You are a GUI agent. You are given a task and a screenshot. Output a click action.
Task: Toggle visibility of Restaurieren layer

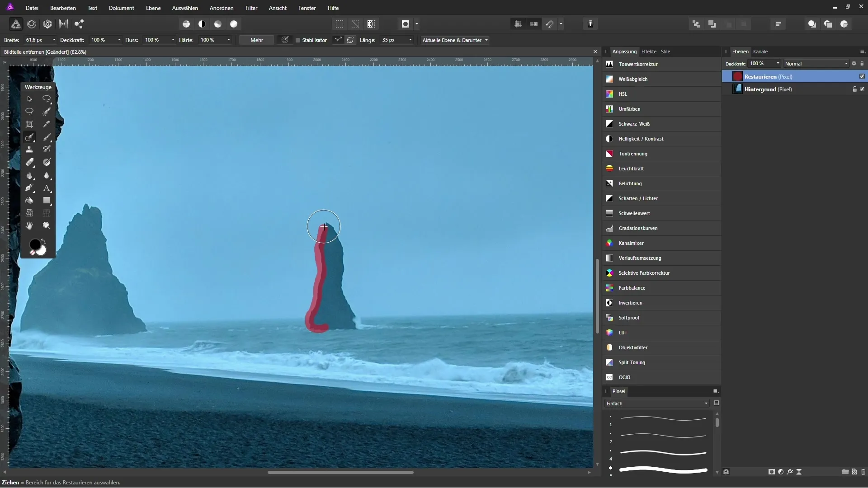[x=862, y=76]
